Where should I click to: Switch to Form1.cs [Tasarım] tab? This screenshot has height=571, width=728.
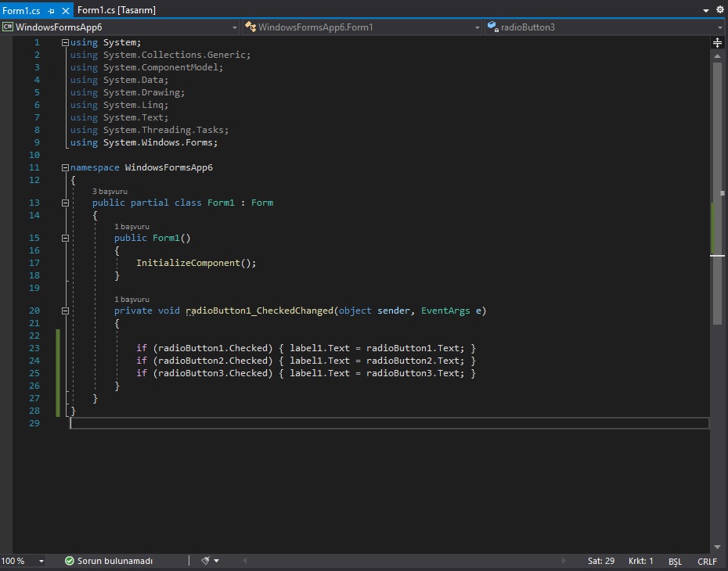(x=117, y=10)
